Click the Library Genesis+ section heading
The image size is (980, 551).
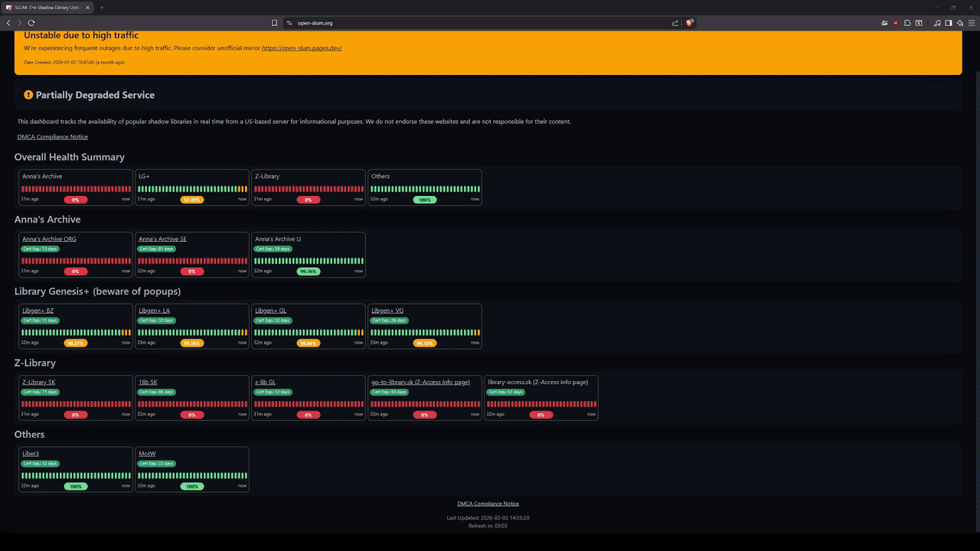[x=97, y=292]
